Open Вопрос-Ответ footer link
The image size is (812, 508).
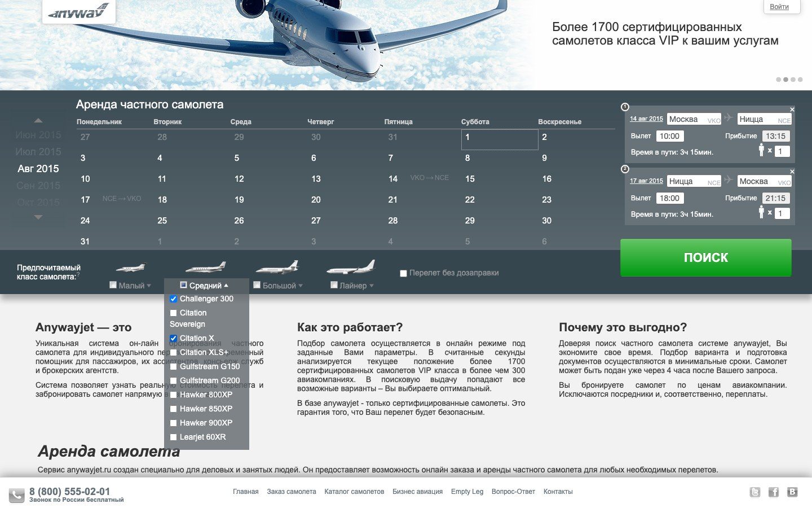point(513,492)
